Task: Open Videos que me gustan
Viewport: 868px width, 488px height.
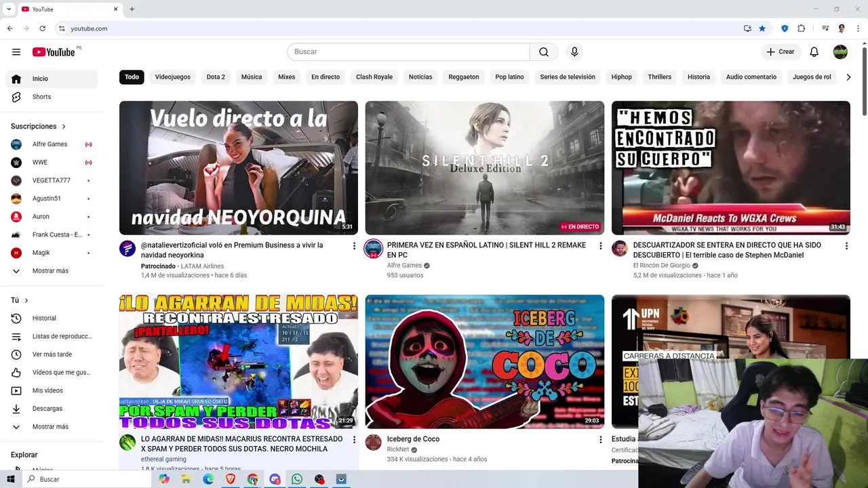Action: point(52,372)
